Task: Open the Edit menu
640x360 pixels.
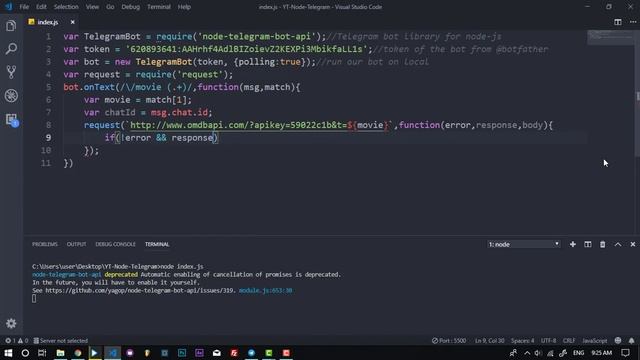Action: (x=41, y=7)
